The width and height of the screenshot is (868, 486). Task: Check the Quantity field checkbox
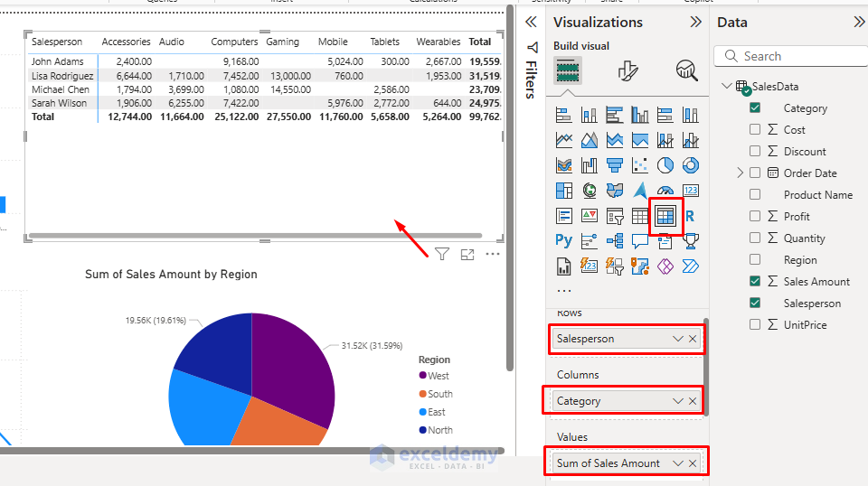tap(754, 238)
